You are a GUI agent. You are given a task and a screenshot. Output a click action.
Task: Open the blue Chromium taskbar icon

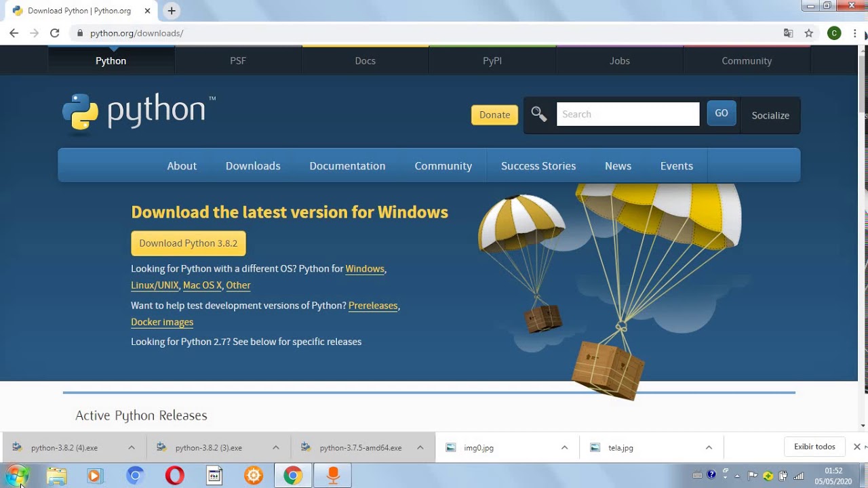click(135, 476)
